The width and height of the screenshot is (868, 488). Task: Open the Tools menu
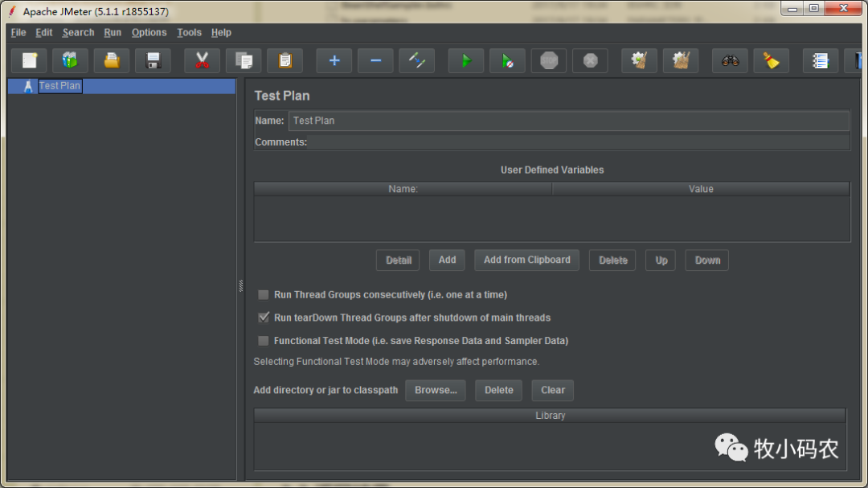click(189, 32)
